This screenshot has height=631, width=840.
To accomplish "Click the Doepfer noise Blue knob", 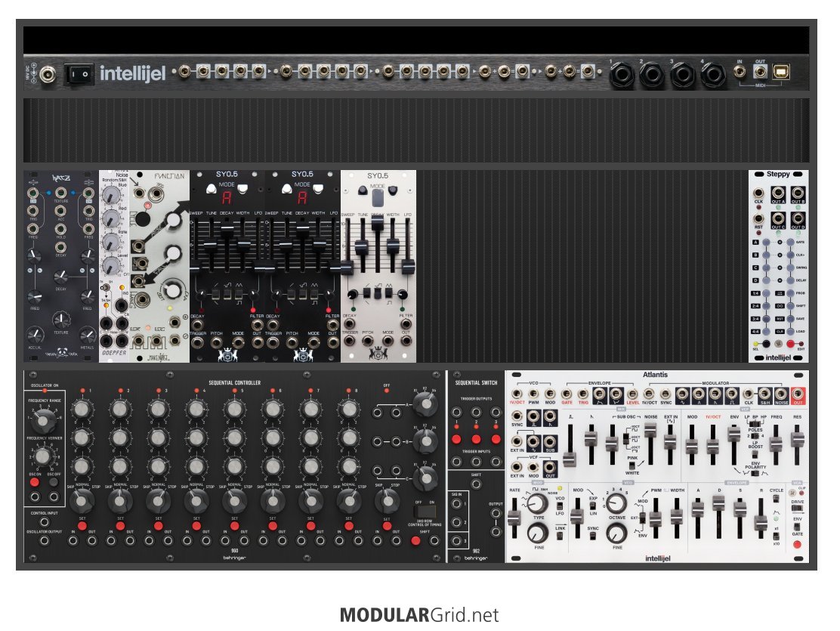I will point(111,195).
